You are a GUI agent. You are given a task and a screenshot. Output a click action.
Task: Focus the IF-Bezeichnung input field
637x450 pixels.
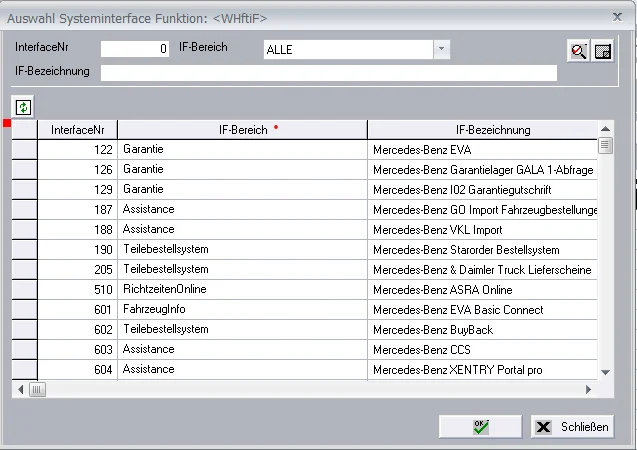click(x=329, y=73)
